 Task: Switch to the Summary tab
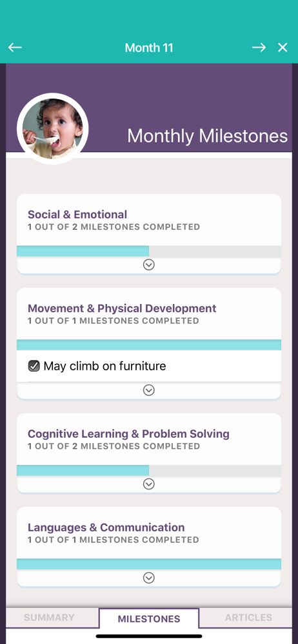[x=50, y=618]
